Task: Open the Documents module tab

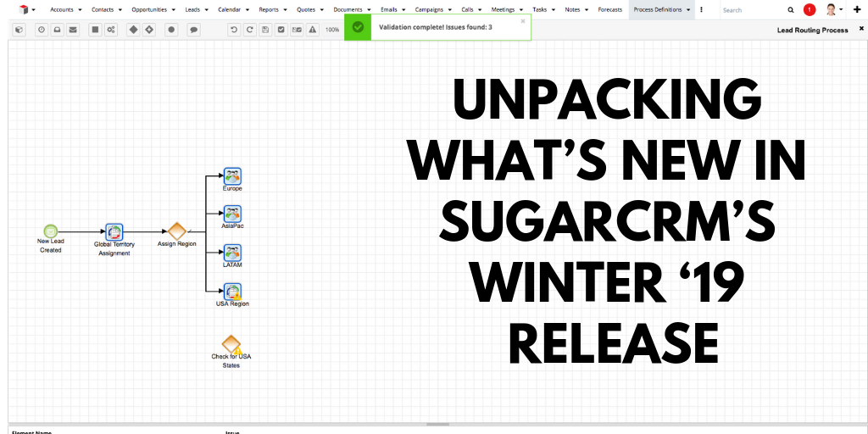Action: (348, 9)
